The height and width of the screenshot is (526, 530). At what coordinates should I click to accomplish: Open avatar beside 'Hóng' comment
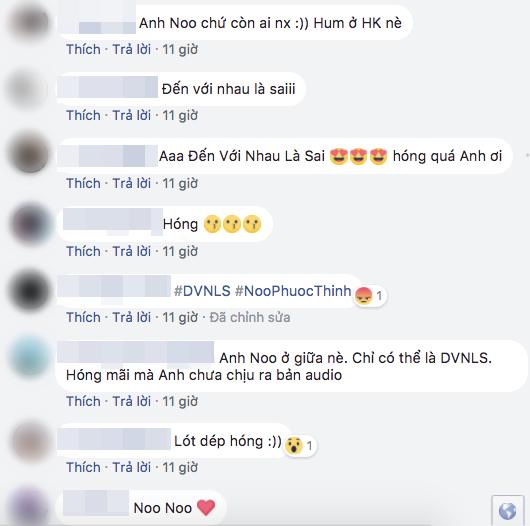(x=31, y=223)
